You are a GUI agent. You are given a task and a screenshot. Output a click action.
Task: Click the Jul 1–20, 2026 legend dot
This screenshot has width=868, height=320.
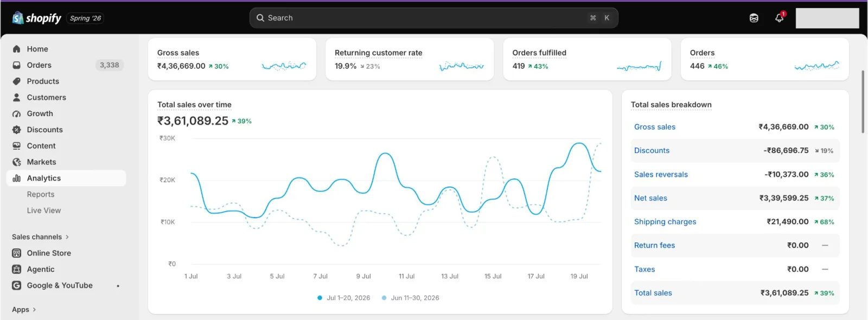click(x=320, y=298)
